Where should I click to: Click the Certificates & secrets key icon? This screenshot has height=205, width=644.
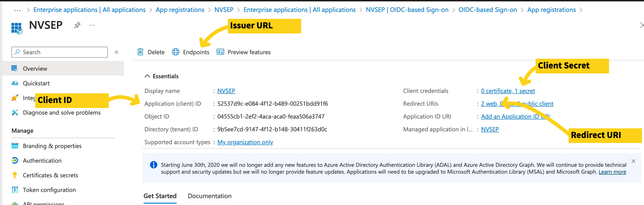tap(15, 175)
